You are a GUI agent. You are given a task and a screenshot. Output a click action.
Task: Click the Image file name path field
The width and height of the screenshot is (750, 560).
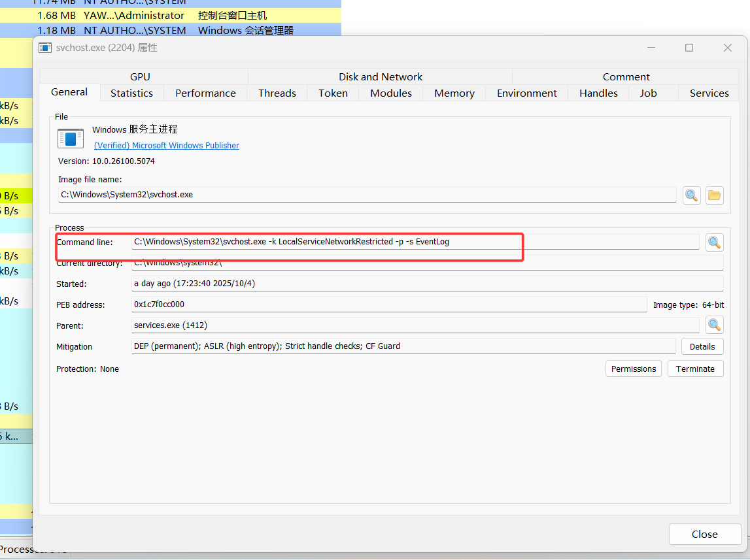(x=367, y=195)
